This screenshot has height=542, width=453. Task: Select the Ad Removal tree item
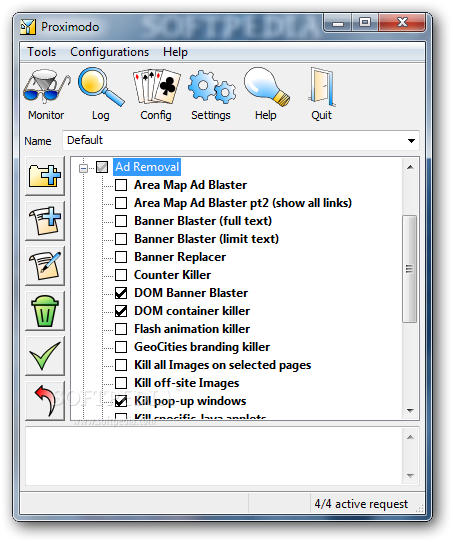(x=147, y=167)
